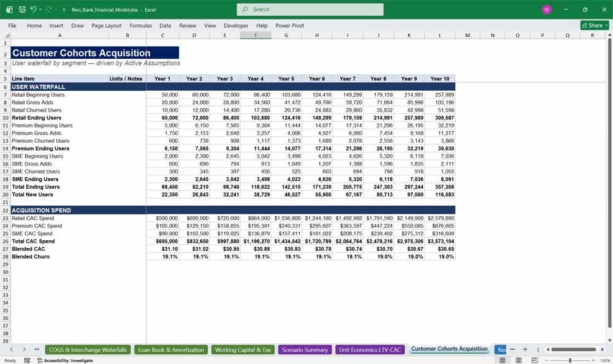613x364 pixels.
Task: Open the Data ribbon tab
Action: pyautogui.click(x=165, y=25)
